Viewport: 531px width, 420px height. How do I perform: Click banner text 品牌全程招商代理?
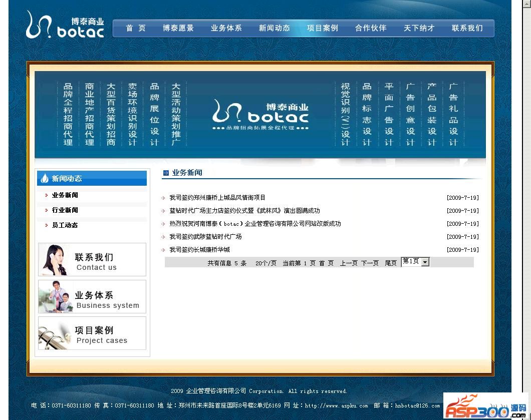tap(68, 114)
